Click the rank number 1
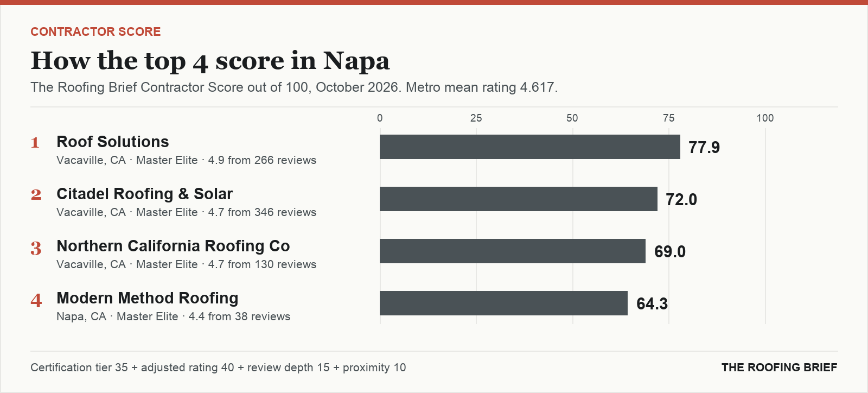This screenshot has height=393, width=868. pyautogui.click(x=35, y=142)
